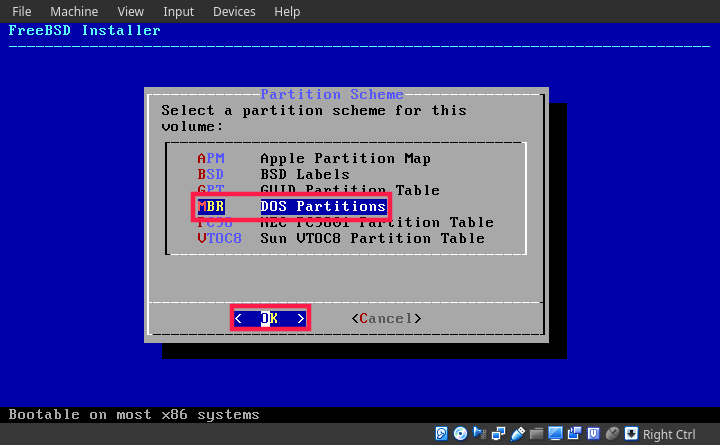This screenshot has width=720, height=445.
Task: Click the CPU virtualization status icon
Action: 593,434
